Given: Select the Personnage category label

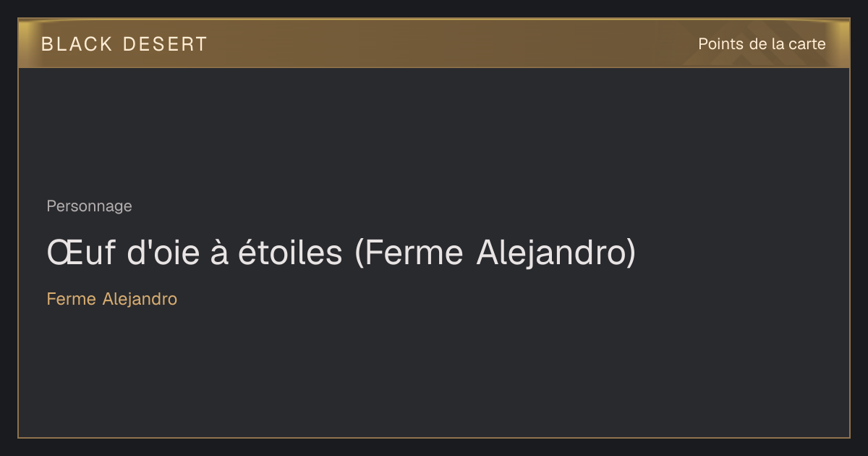Looking at the screenshot, I should (x=89, y=206).
